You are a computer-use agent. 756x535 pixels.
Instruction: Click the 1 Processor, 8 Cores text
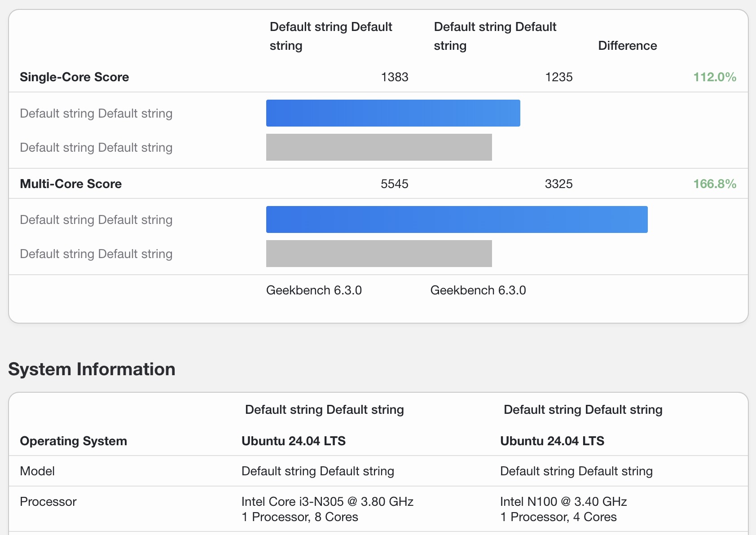300,517
